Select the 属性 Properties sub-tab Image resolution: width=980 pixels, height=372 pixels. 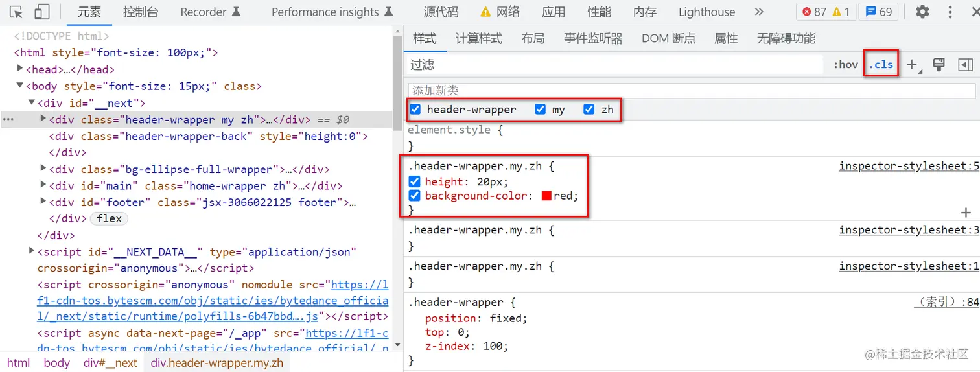[x=726, y=39]
